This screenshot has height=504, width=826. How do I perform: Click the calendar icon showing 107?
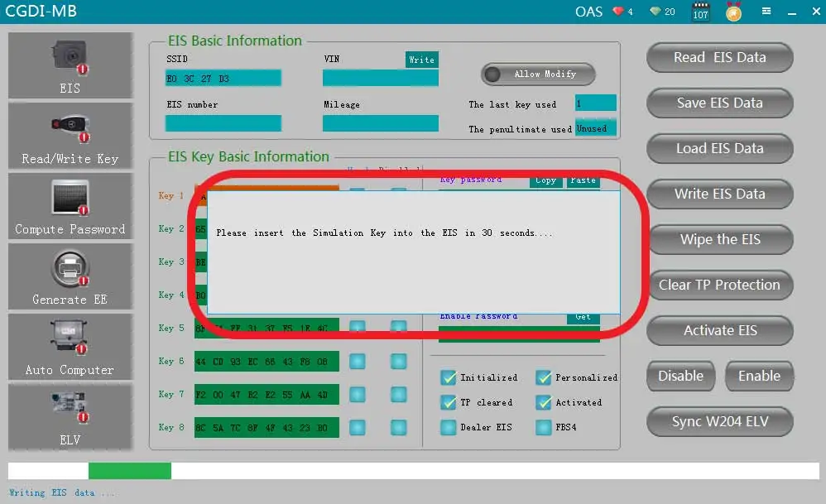[x=700, y=12]
